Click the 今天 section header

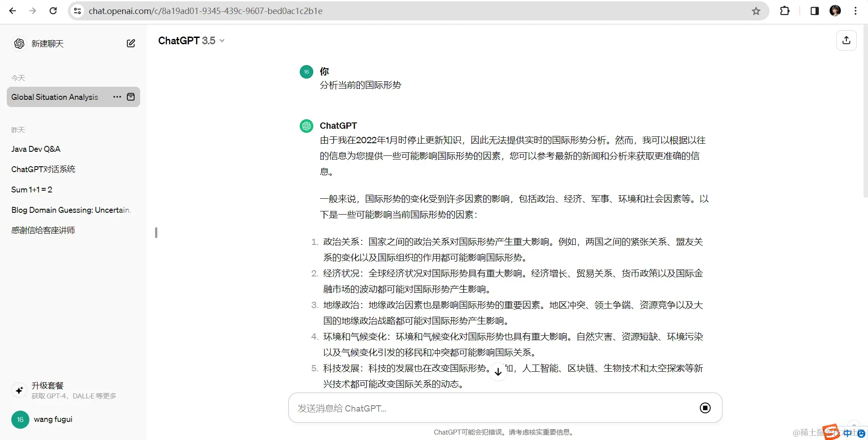[x=18, y=78]
